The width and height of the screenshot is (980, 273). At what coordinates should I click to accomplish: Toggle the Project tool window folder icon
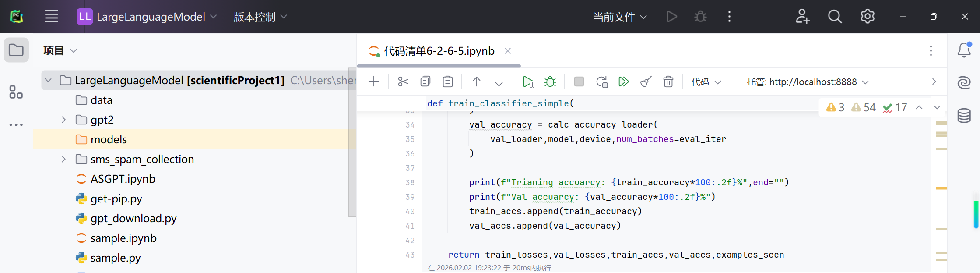(x=16, y=50)
